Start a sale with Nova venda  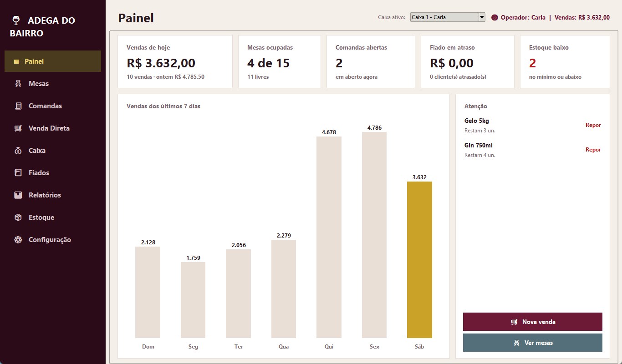coord(533,322)
